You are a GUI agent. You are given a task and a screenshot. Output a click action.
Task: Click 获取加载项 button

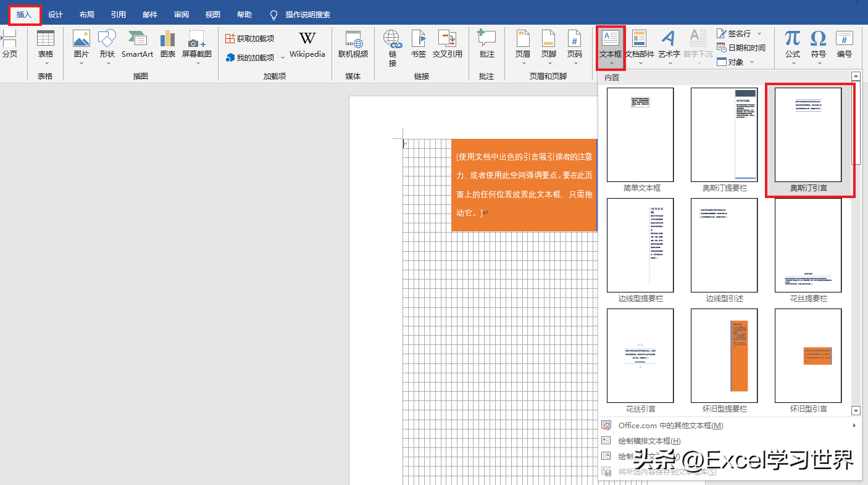point(249,39)
